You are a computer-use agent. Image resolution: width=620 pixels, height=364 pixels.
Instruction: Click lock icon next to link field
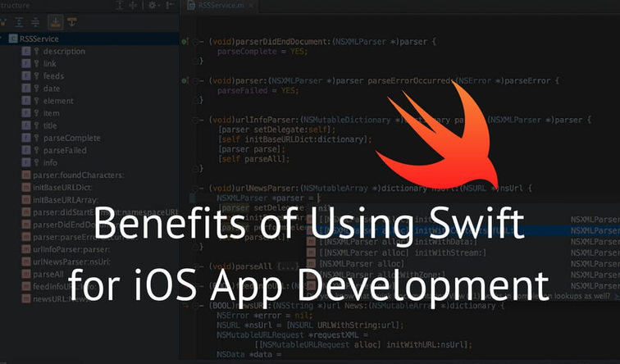coord(36,64)
